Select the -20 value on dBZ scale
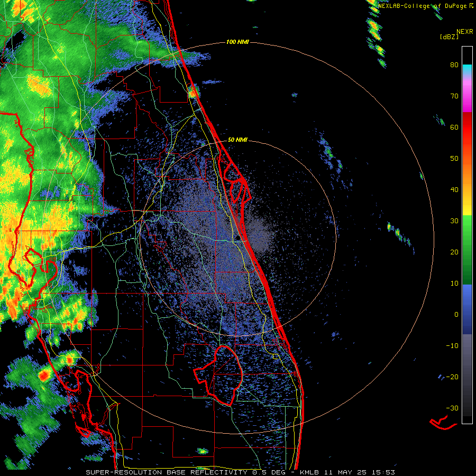 point(452,377)
